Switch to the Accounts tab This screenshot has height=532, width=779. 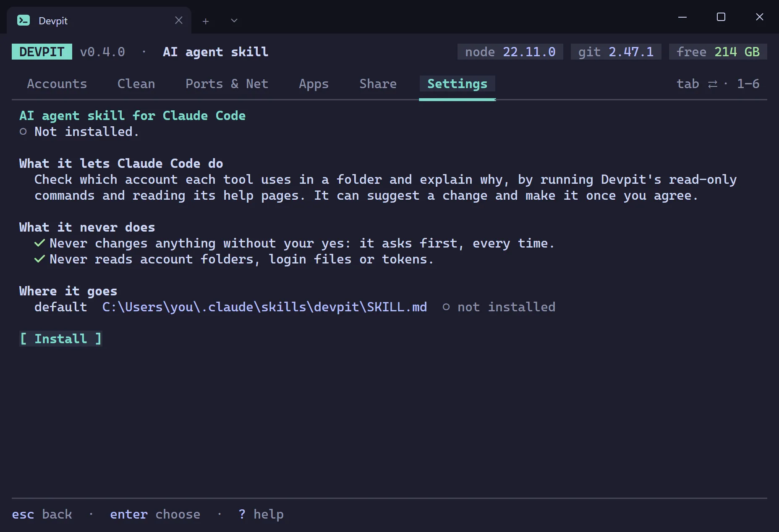[57, 84]
